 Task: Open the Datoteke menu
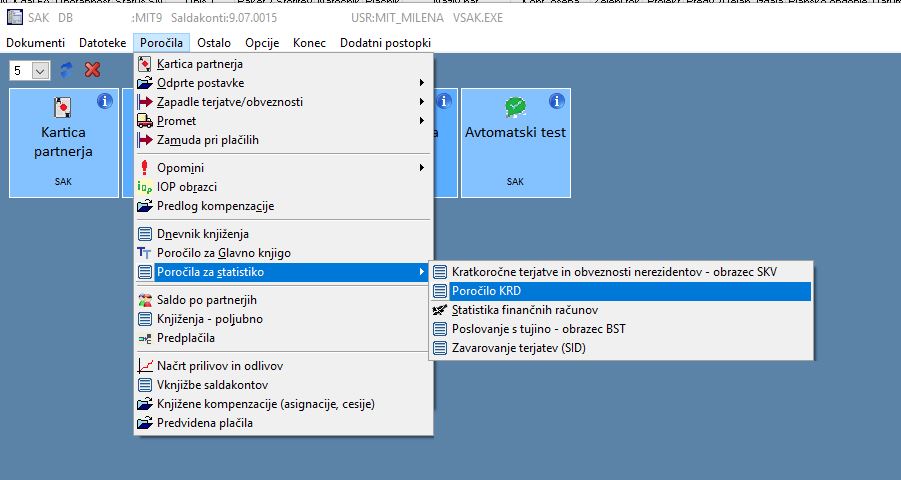pyautogui.click(x=102, y=43)
